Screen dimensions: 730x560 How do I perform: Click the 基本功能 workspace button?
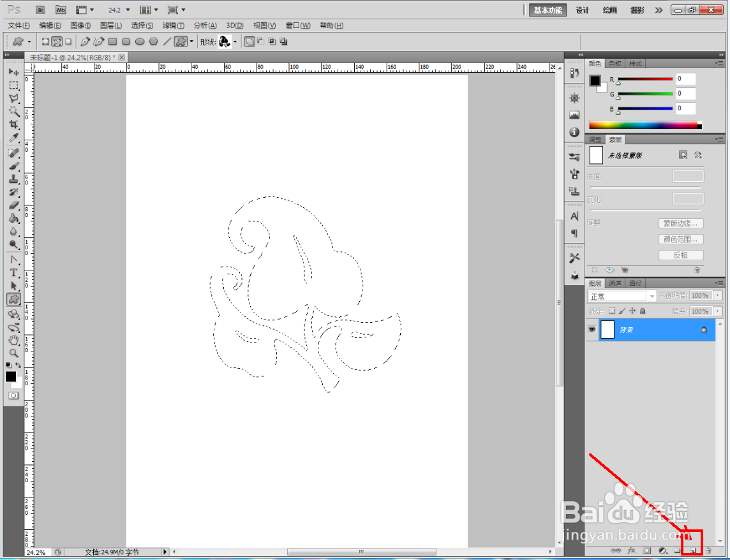pos(547,10)
